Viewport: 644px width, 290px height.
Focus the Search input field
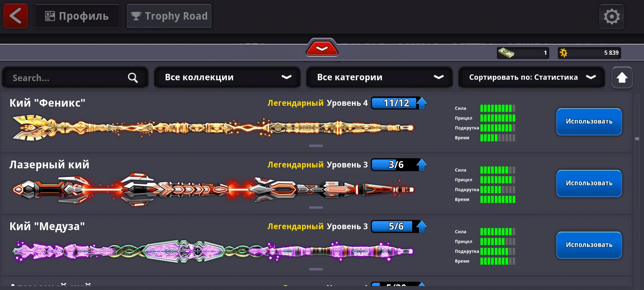point(75,78)
